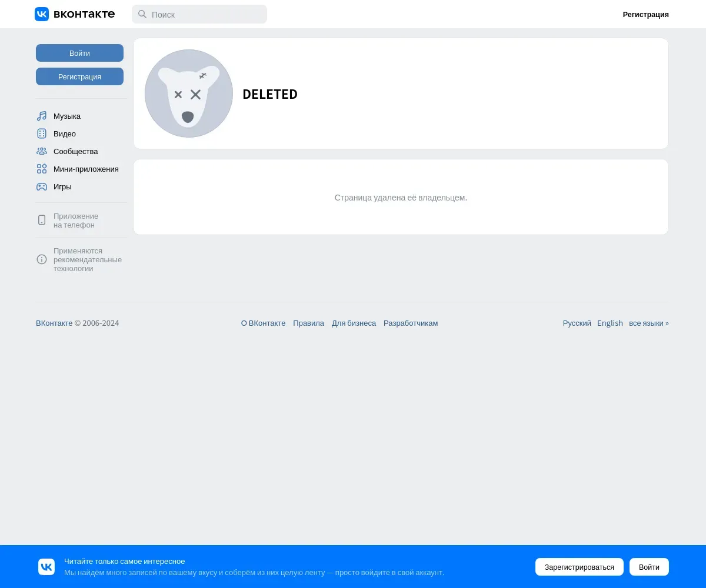
Task: Focus the Поиск search field
Action: tap(199, 14)
